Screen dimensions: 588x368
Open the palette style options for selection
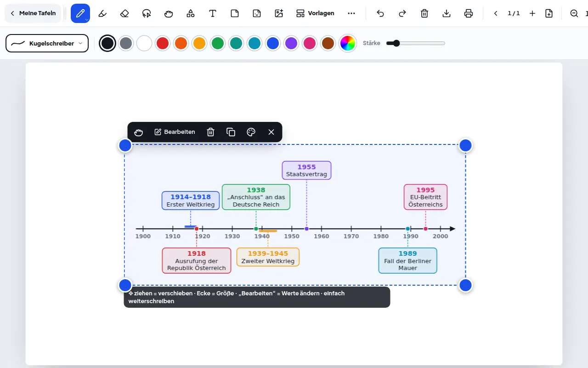[251, 132]
